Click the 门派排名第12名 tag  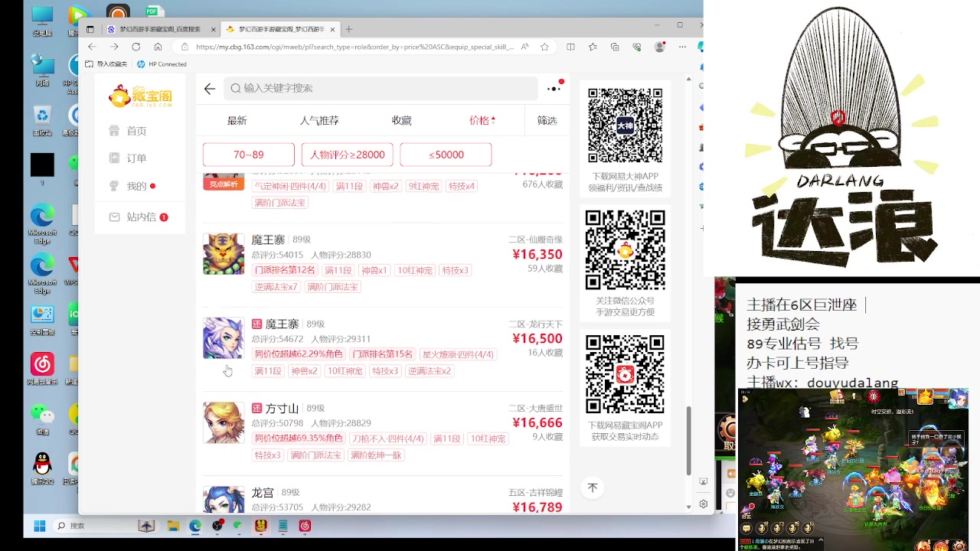[x=285, y=270]
